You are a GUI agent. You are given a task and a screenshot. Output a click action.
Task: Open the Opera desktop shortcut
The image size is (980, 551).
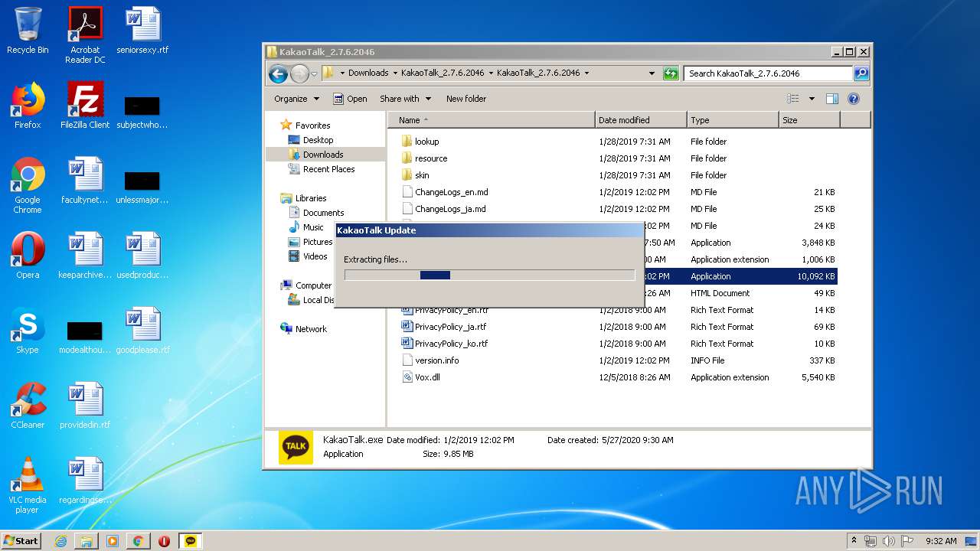[28, 256]
